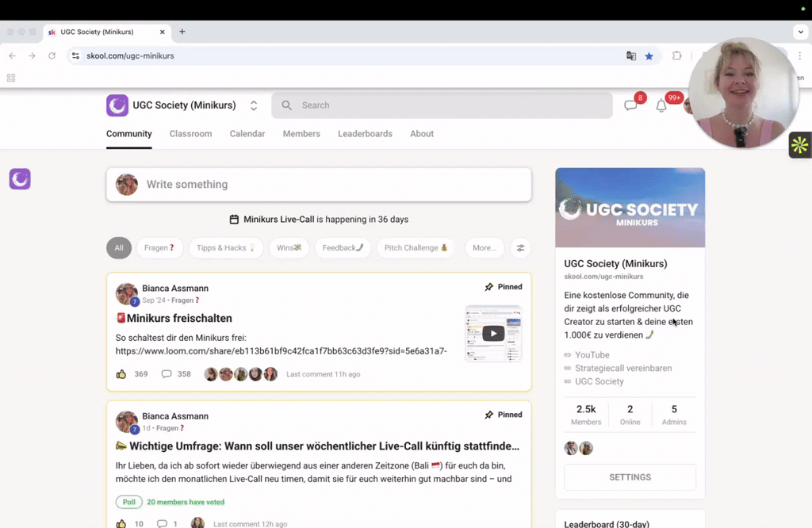The image size is (812, 528).
Task: Click the browser address bar URL
Action: point(130,56)
